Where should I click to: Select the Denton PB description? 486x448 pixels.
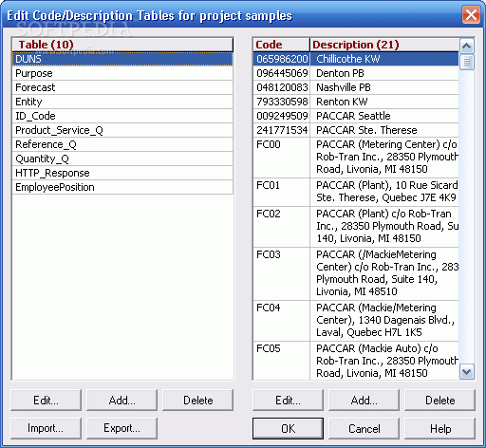[x=384, y=73]
